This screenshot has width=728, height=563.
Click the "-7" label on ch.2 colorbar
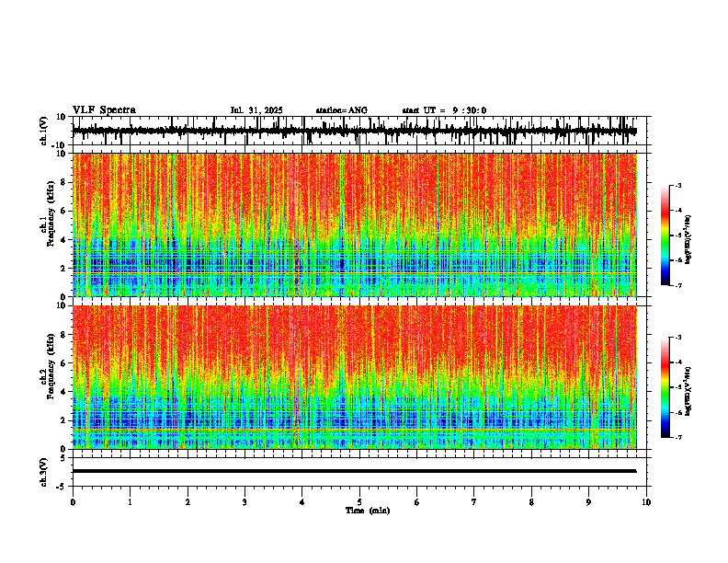tap(677, 437)
